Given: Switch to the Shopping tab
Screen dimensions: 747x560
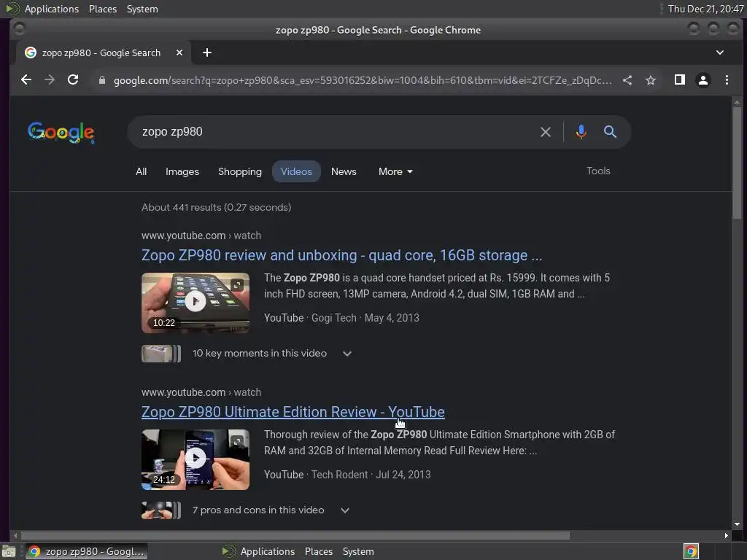Looking at the screenshot, I should [239, 171].
